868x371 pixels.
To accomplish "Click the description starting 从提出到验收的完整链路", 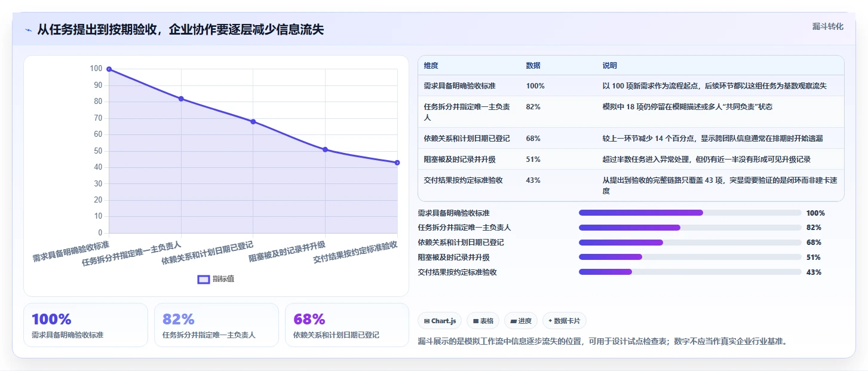I will pyautogui.click(x=719, y=185).
